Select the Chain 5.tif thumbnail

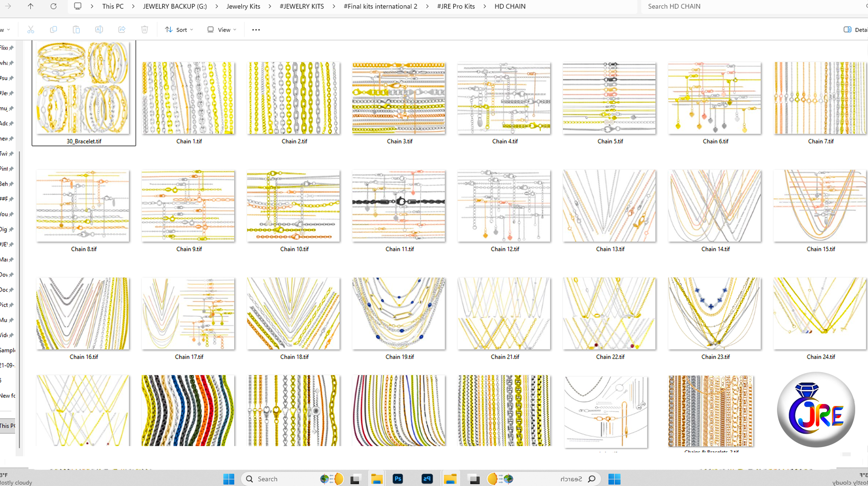pyautogui.click(x=609, y=98)
